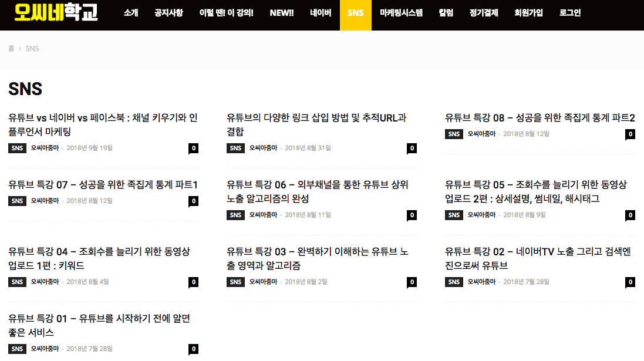Open the 공지사항 menu
The image size is (644, 361).
point(168,13)
